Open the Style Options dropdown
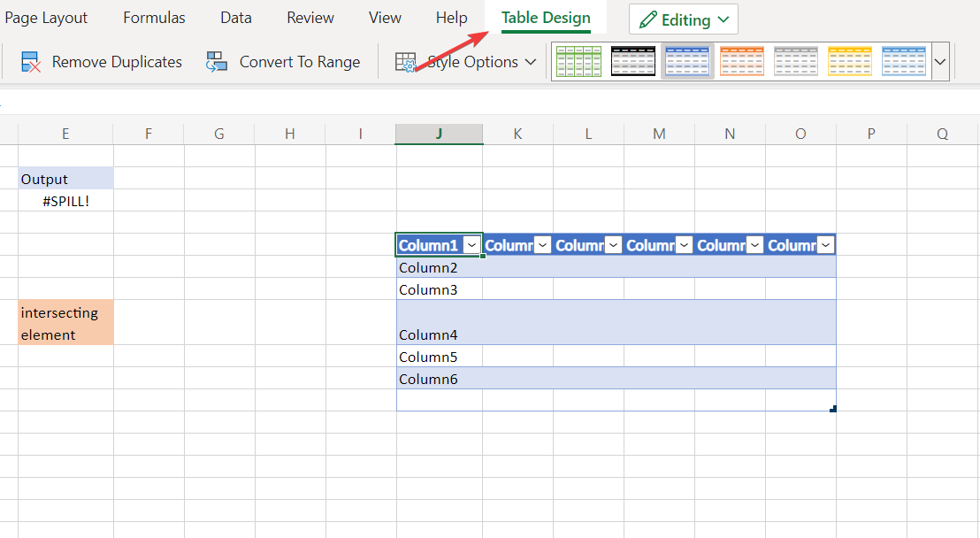Screen dimensions: 980x538 531,62
